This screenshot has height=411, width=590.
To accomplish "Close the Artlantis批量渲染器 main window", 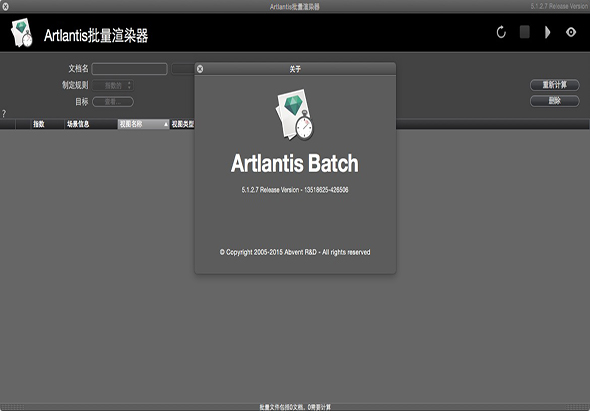I will (x=5, y=6).
